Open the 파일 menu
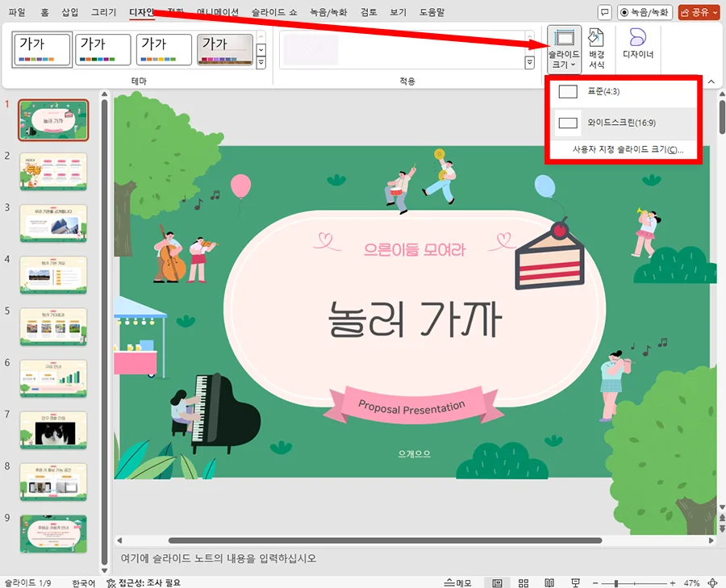The width and height of the screenshot is (726, 588). click(x=18, y=12)
